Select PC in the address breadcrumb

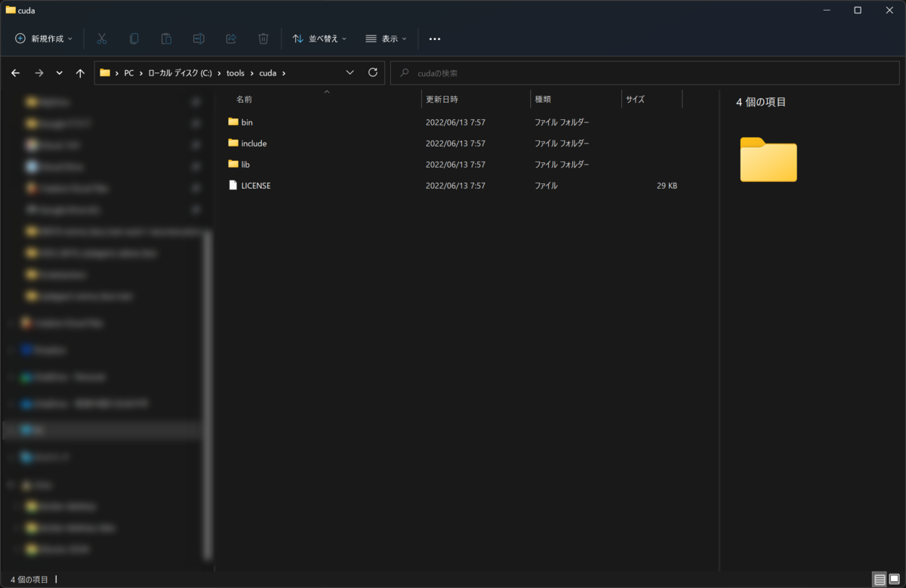coord(129,73)
